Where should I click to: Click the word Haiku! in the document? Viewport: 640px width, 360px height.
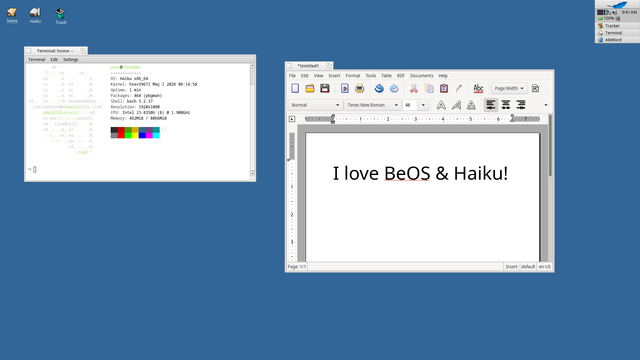(x=481, y=173)
